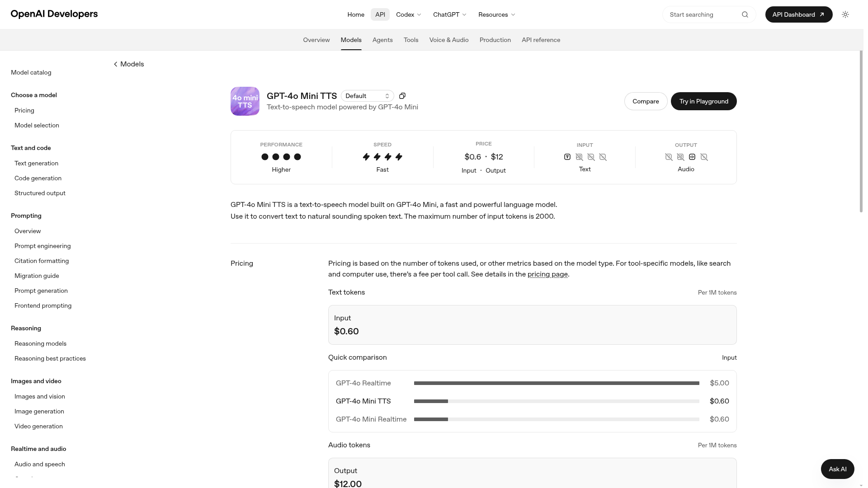Open Reasoning best practices sidebar page
The image size is (868, 488).
click(50, 358)
